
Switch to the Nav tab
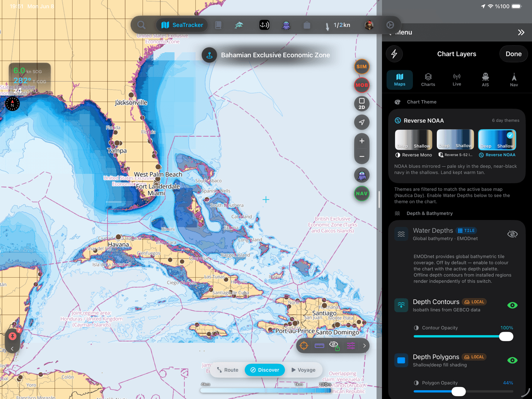(x=514, y=80)
